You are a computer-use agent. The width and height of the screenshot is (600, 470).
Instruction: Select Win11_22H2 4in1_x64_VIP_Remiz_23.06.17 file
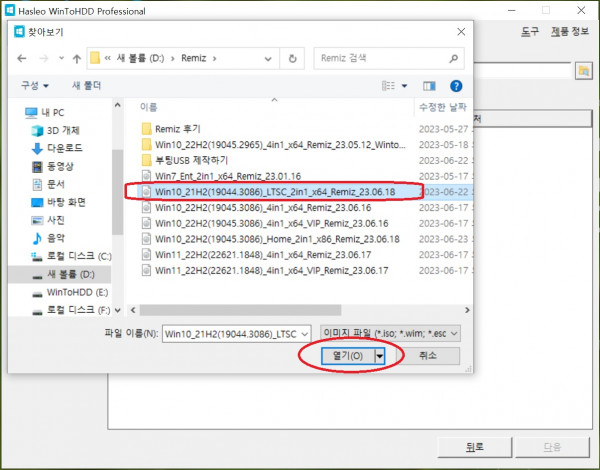click(x=265, y=270)
